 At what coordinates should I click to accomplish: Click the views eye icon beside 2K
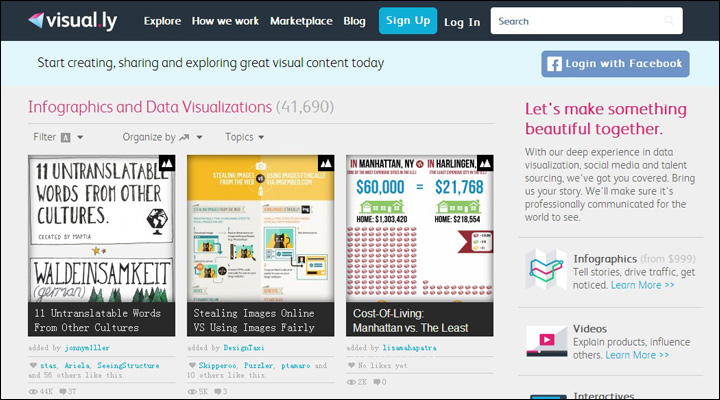351,382
